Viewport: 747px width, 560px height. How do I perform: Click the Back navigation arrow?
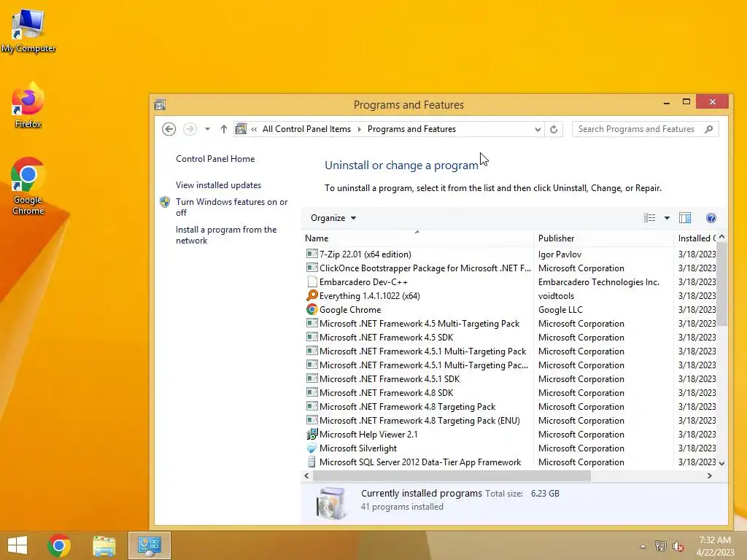169,129
